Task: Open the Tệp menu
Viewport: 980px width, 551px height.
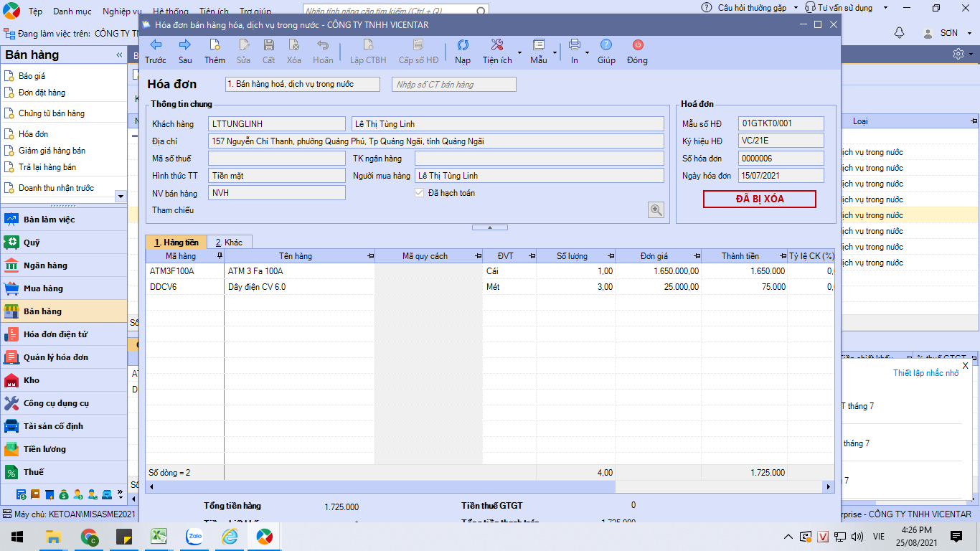Action: 35,11
